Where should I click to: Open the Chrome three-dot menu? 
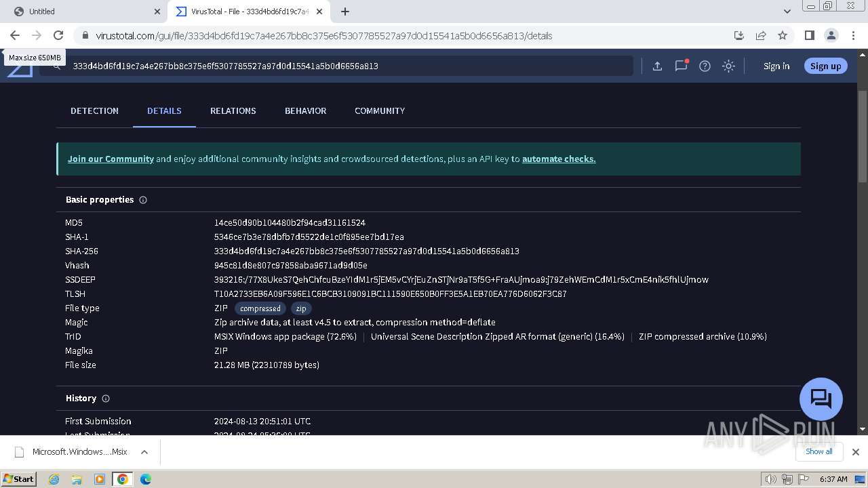[852, 35]
